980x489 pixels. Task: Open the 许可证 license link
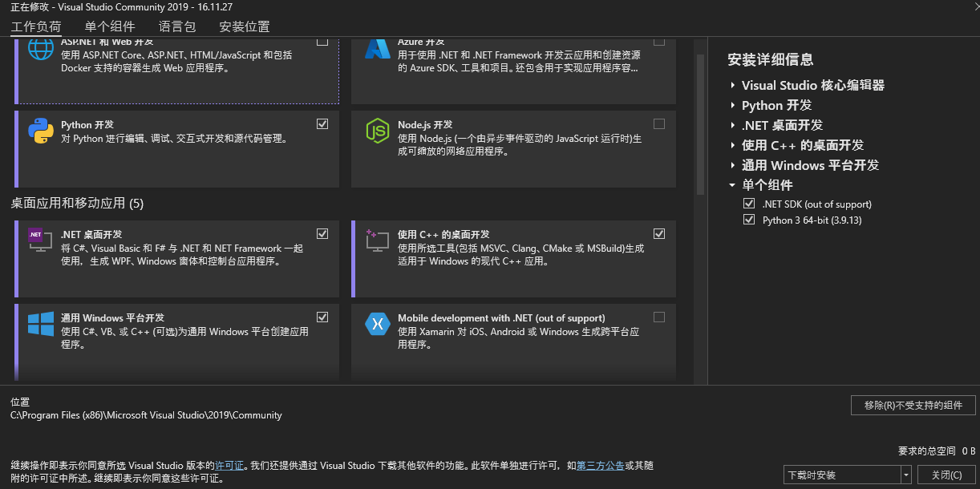click(229, 465)
